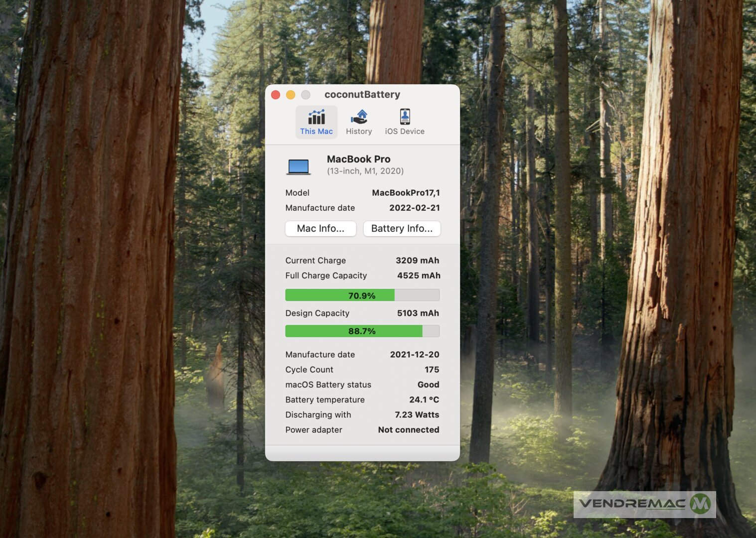Click the Power adapter label
This screenshot has width=756, height=538.
point(314,430)
